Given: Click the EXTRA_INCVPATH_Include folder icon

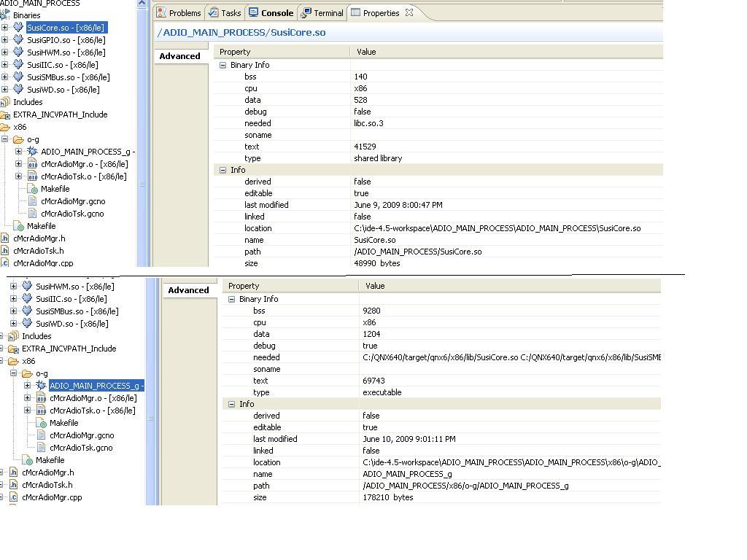Looking at the screenshot, I should pos(5,114).
